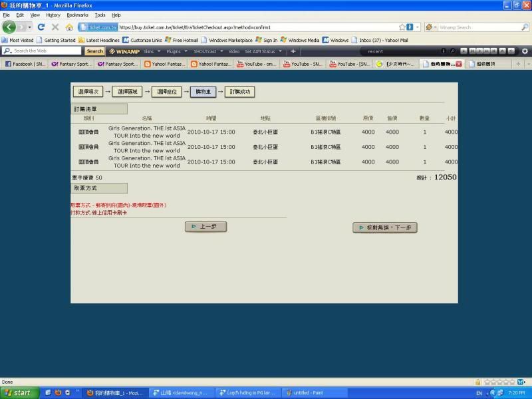Switch to the first YouTube tab

point(257,64)
